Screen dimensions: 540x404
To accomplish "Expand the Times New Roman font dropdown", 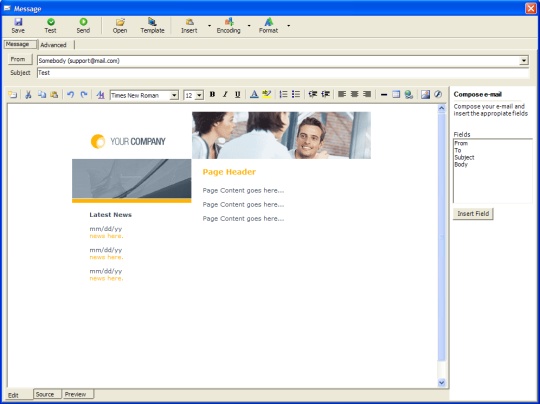I will [174, 95].
